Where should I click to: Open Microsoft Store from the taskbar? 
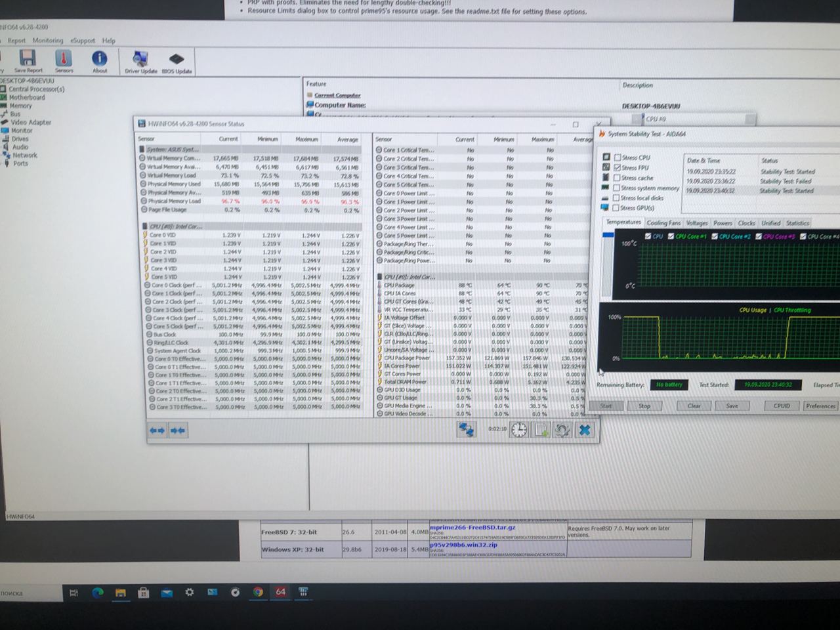[143, 593]
